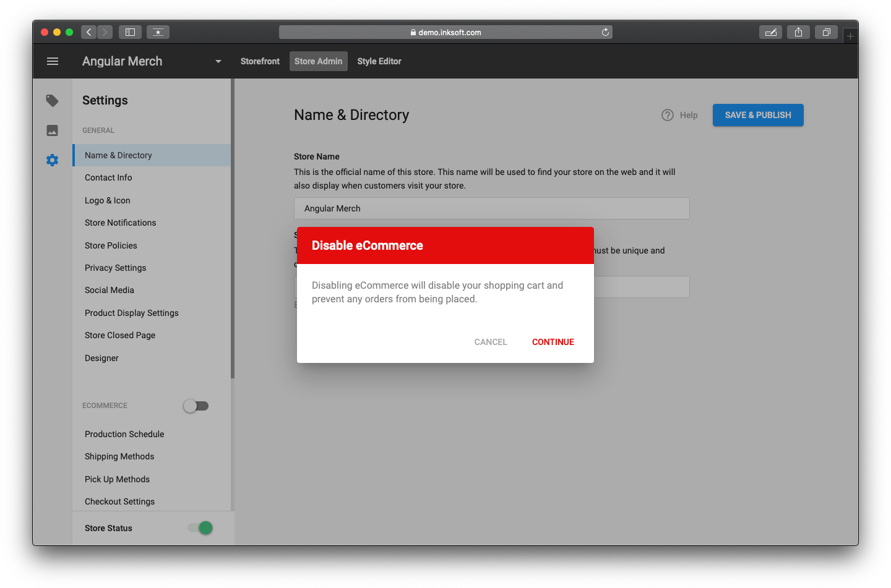The width and height of the screenshot is (891, 588).
Task: Open the Style Editor tab
Action: (x=379, y=61)
